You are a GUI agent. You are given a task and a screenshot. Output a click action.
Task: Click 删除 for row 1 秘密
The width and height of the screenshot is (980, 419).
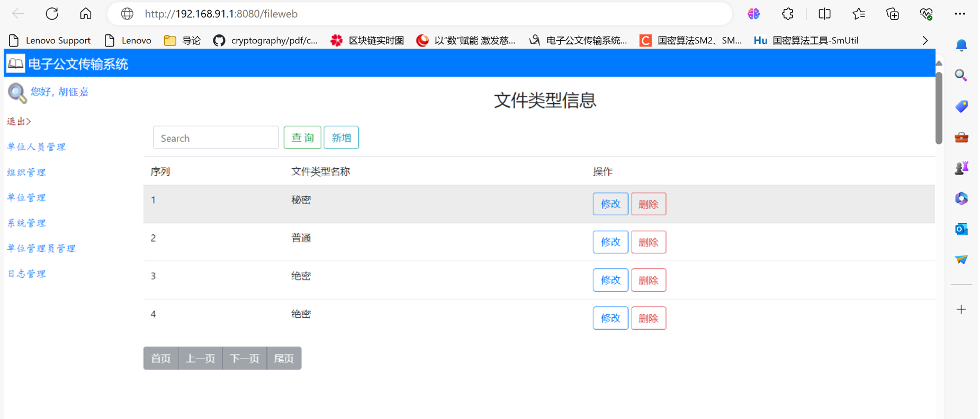tap(649, 204)
